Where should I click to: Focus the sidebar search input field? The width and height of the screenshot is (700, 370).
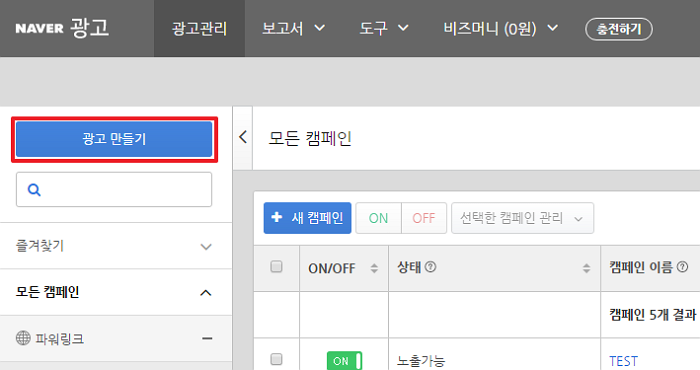(114, 190)
